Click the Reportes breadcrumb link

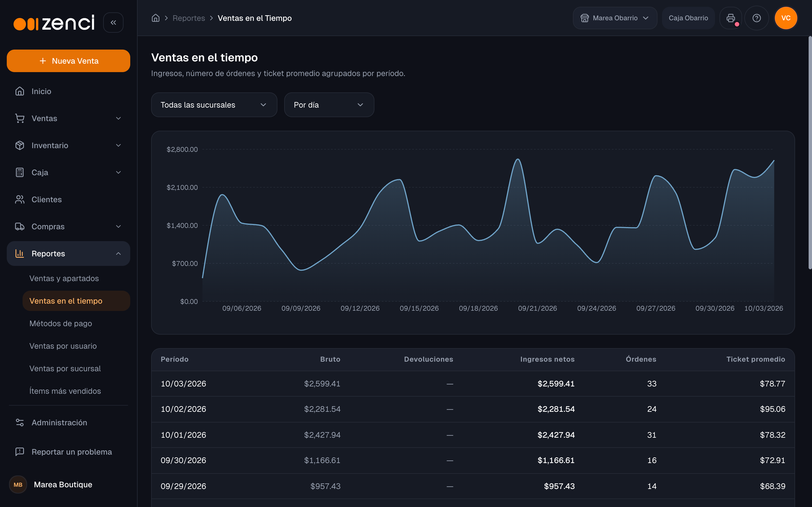[x=189, y=18]
